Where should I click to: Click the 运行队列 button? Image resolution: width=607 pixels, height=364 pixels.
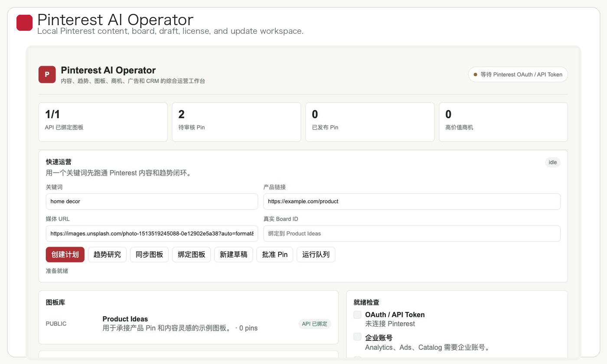coord(316,254)
